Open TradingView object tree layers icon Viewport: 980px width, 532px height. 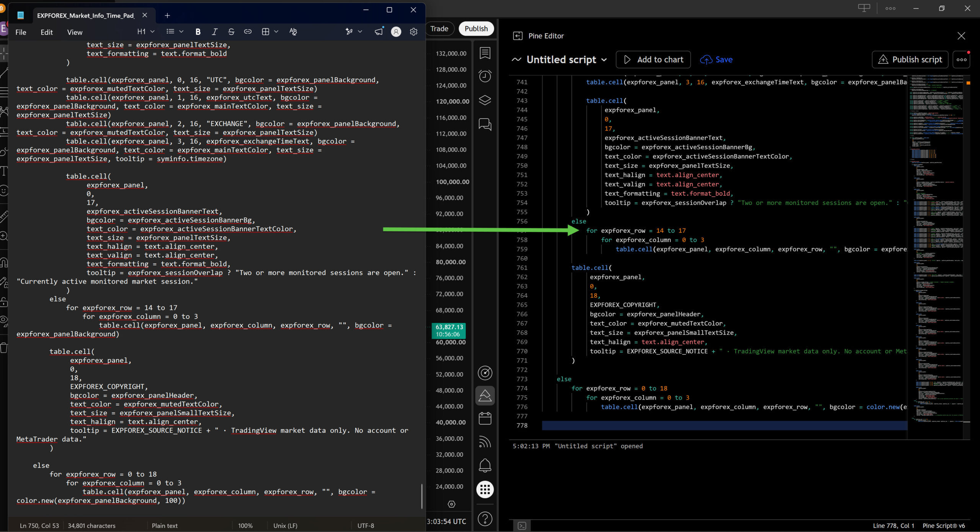coord(485,100)
